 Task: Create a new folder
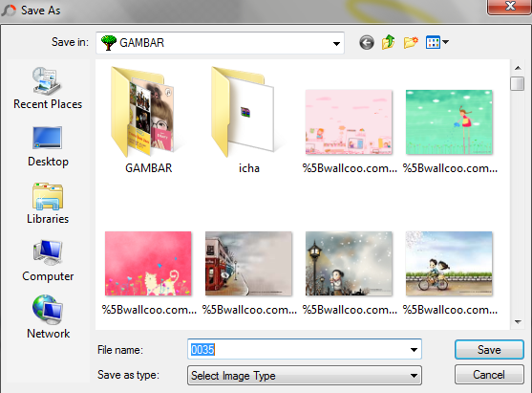[411, 42]
